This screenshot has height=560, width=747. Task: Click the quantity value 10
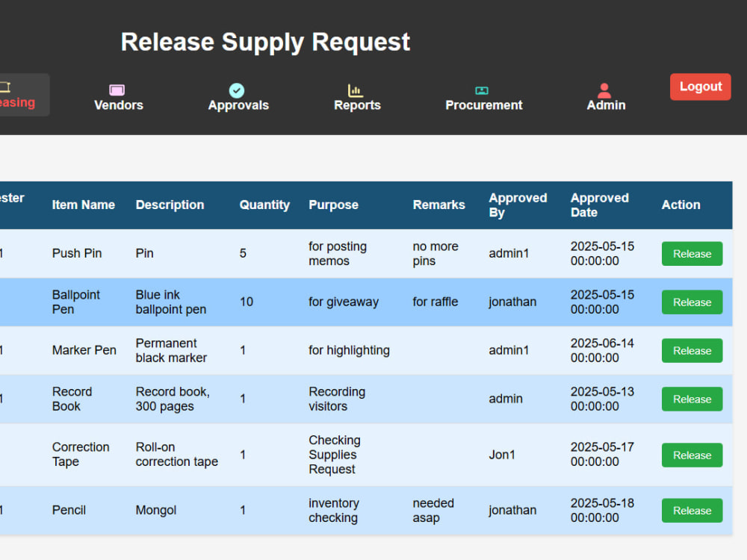(247, 302)
